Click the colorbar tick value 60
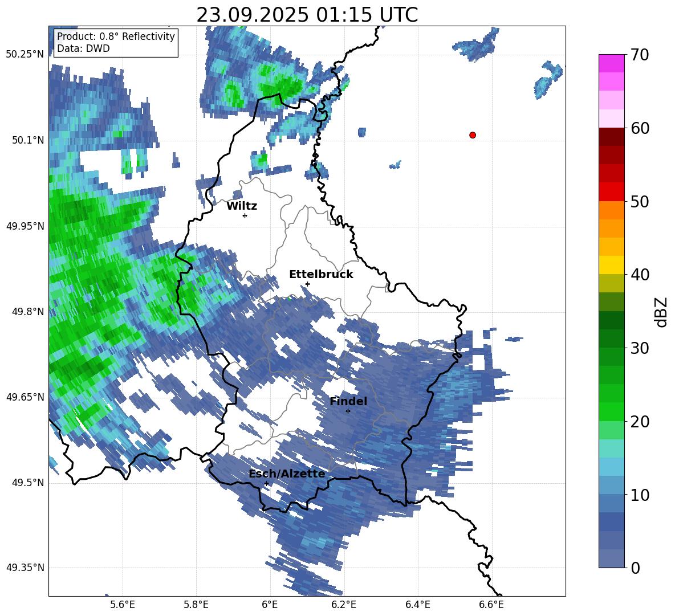This screenshot has width=675, height=616. [x=639, y=128]
